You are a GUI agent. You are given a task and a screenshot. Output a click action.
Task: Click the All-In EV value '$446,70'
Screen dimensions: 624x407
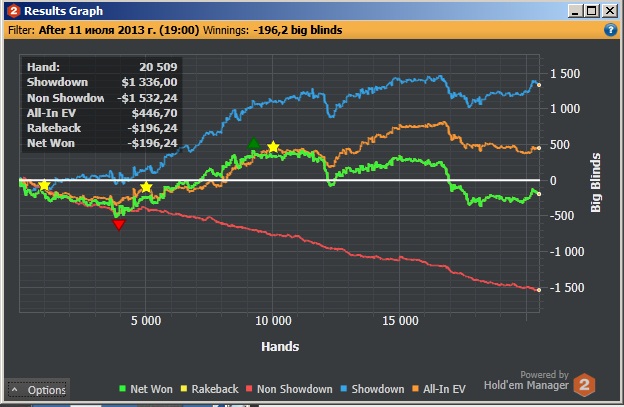click(x=154, y=113)
